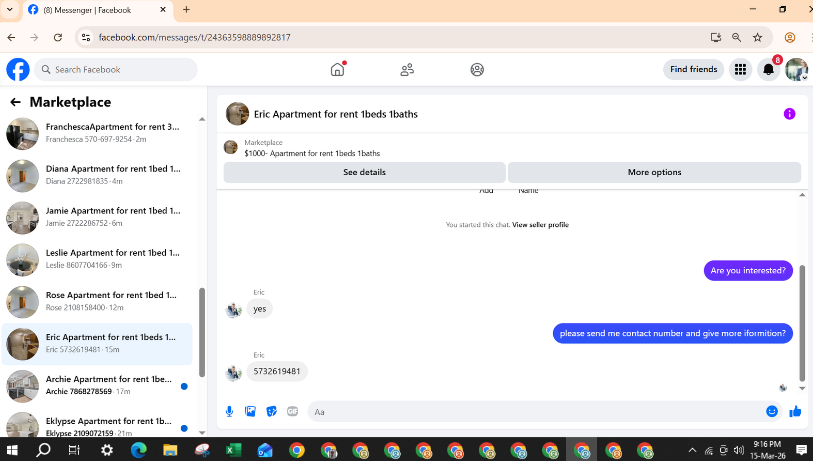
Task: Choose a sticker icon
Action: pyautogui.click(x=272, y=412)
